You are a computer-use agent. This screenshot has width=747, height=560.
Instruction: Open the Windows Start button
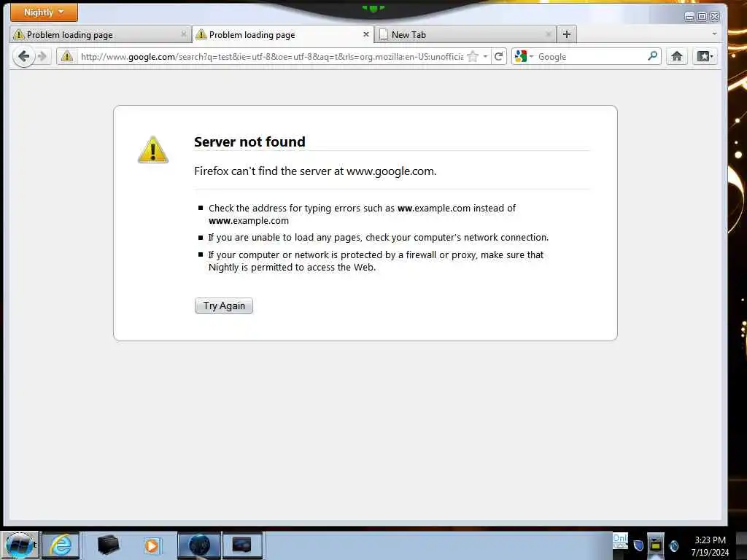pyautogui.click(x=20, y=545)
